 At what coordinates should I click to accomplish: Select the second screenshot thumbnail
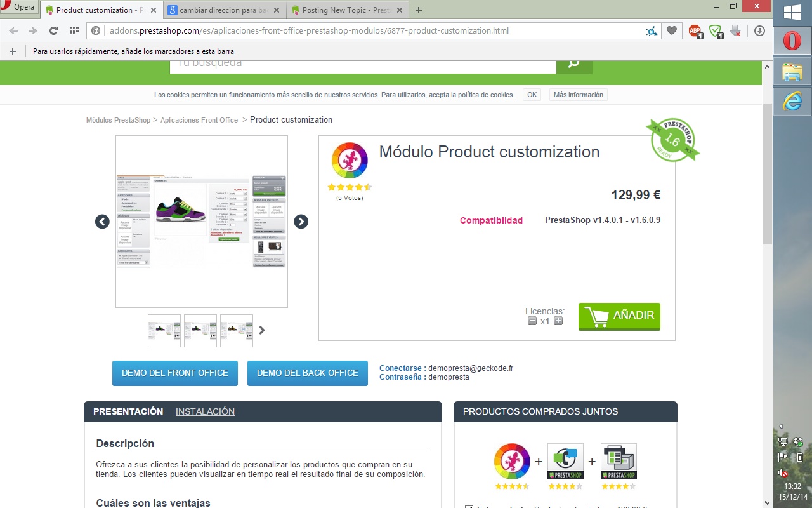pos(200,331)
